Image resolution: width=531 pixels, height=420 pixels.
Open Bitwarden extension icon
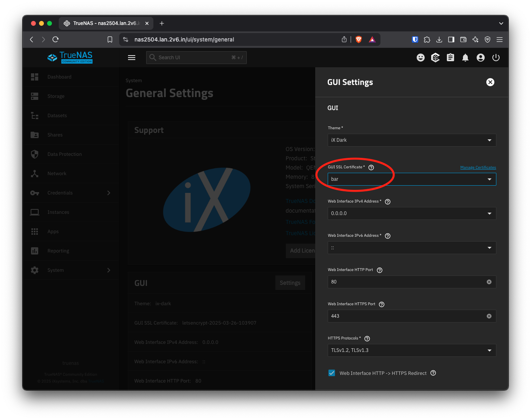coord(415,39)
